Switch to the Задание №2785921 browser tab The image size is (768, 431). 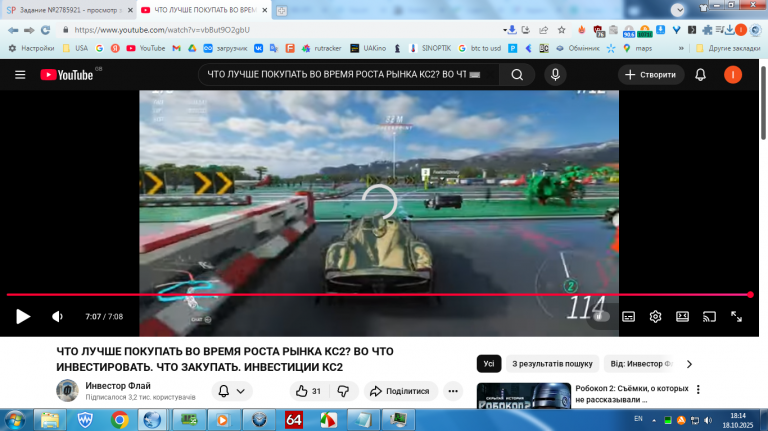tap(69, 10)
